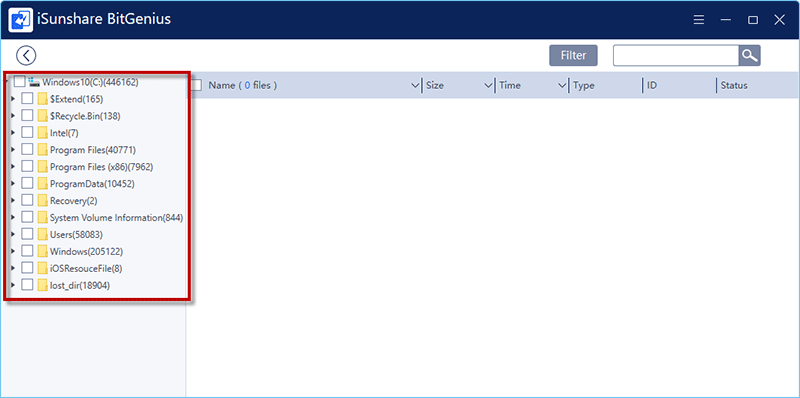The width and height of the screenshot is (800, 398).
Task: Click the Intel folder icon
Action: [x=42, y=133]
